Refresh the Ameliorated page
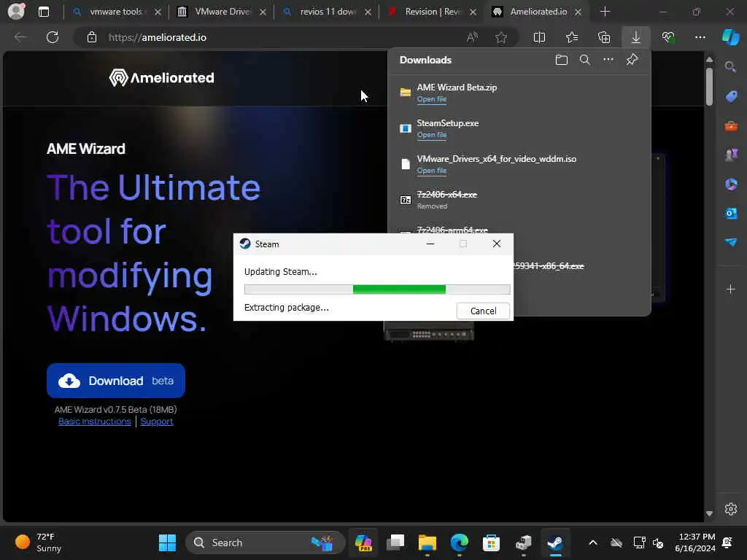The height and width of the screenshot is (560, 747). [53, 37]
